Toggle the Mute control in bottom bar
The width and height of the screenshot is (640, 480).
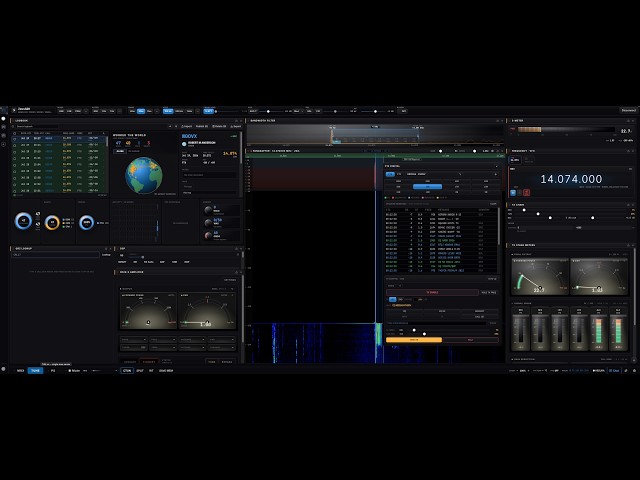click(74, 371)
